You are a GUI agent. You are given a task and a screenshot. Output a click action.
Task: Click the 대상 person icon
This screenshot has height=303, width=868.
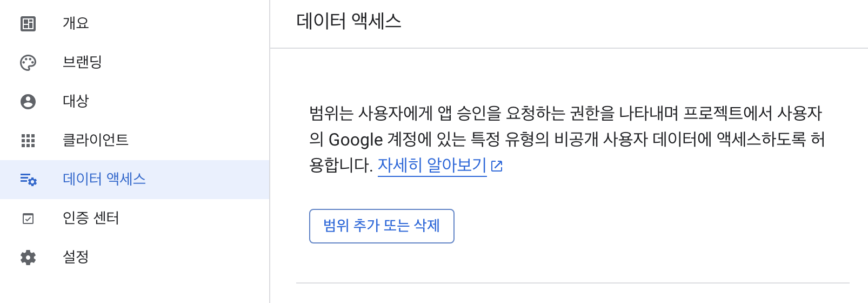28,102
